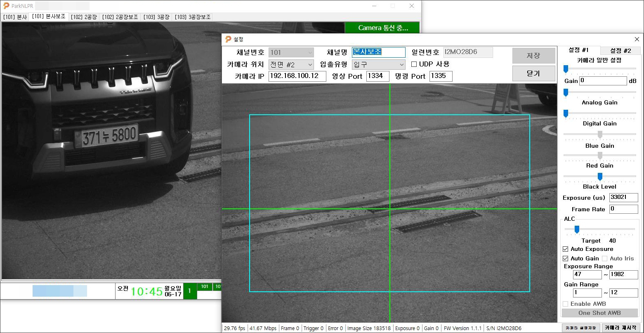Adjust the ALC Target slider

pos(600,230)
